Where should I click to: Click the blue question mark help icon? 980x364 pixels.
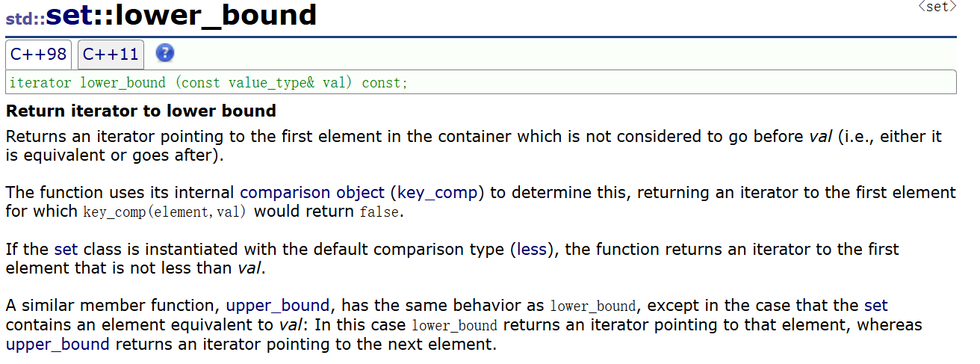click(165, 54)
